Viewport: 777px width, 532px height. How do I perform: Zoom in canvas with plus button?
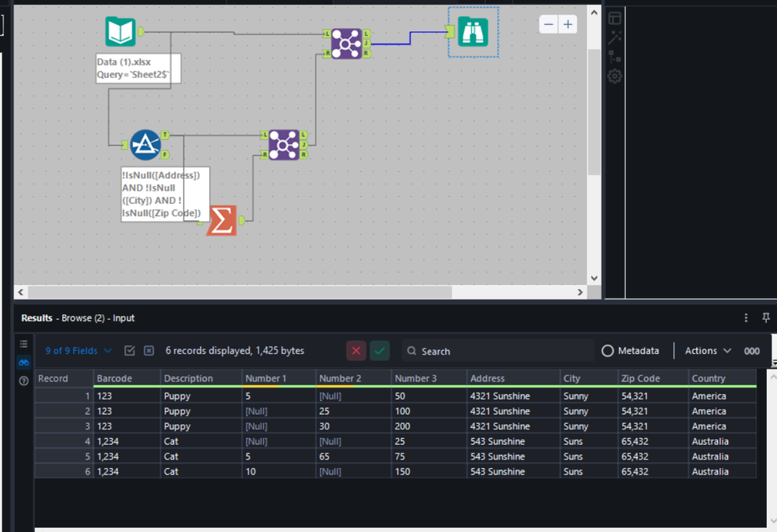pyautogui.click(x=568, y=24)
